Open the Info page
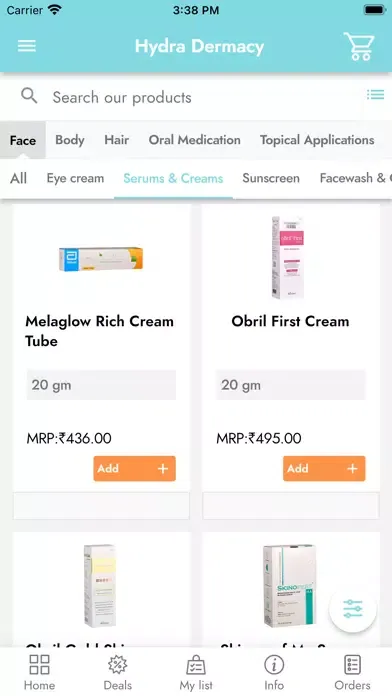Viewport: 392px width, 696px height. tap(274, 672)
